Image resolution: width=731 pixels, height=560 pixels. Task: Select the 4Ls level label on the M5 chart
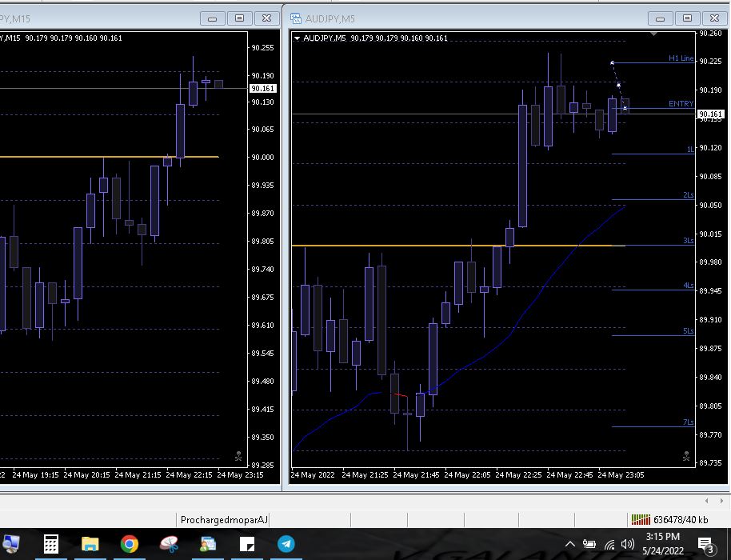coord(689,286)
